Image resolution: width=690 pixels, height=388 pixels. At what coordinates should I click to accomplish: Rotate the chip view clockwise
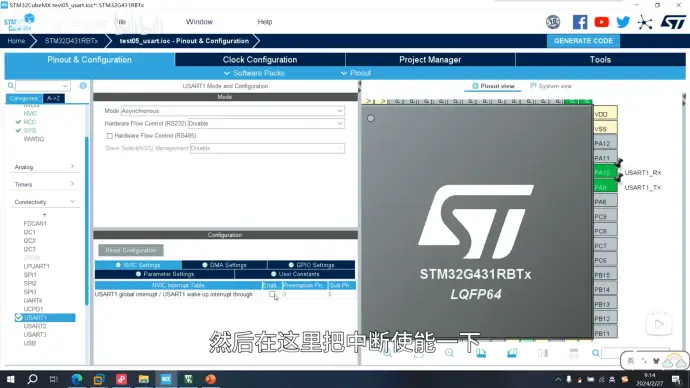pos(481,353)
